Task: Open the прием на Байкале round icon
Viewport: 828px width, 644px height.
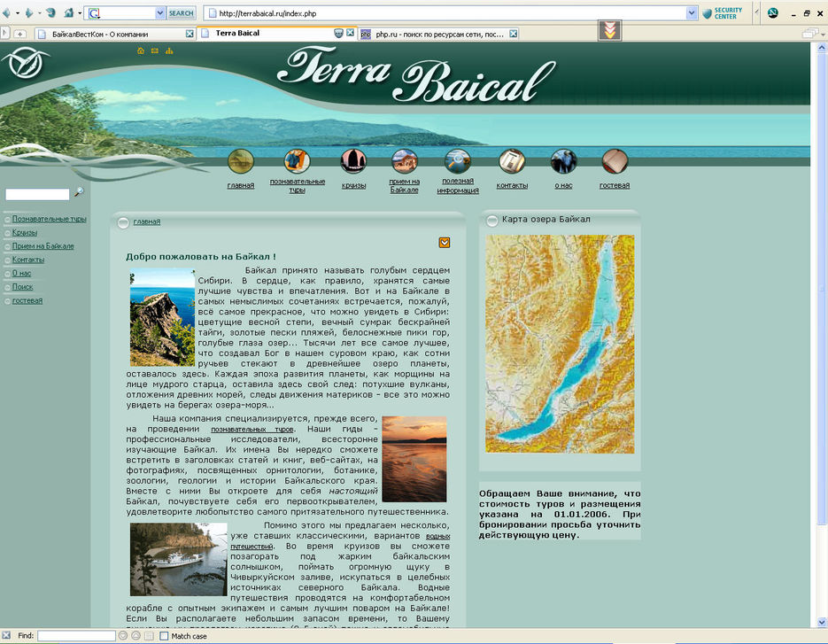Action: (x=405, y=161)
